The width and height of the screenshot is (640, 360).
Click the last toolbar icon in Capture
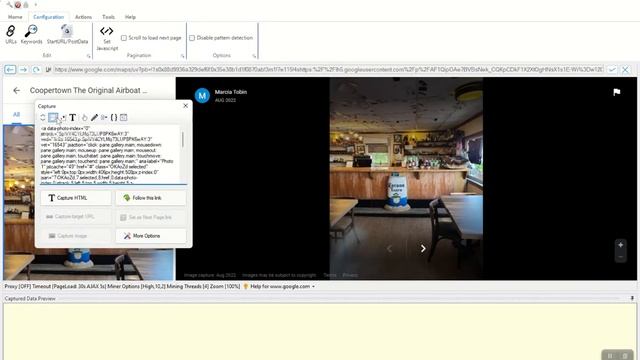[124, 118]
